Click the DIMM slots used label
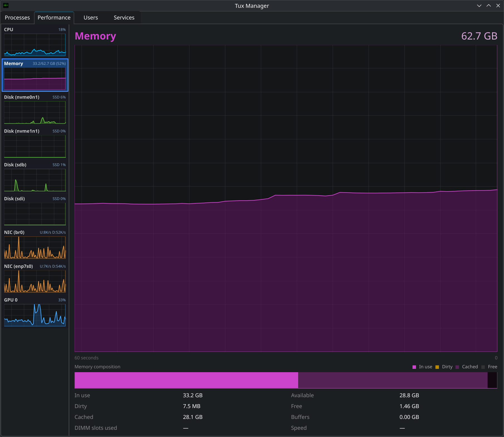The width and height of the screenshot is (504, 437). click(x=96, y=428)
